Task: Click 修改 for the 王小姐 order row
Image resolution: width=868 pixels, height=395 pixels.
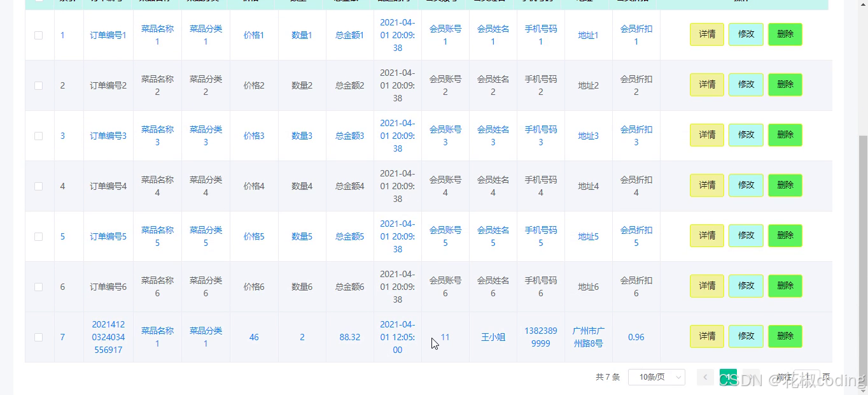Action: (x=746, y=336)
